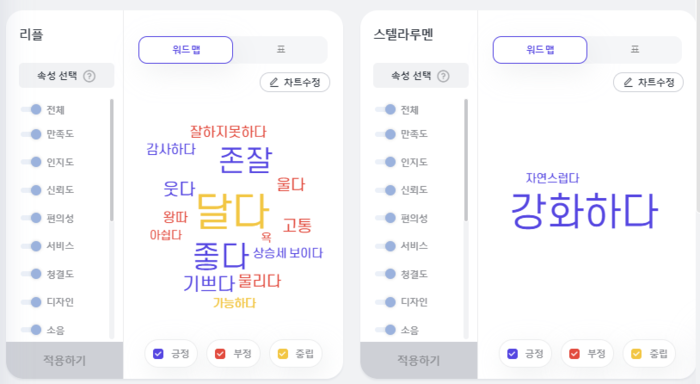Toggle the 디자인 switch in 스텔라루멘 panel
The width and height of the screenshot is (700, 384).
(386, 302)
